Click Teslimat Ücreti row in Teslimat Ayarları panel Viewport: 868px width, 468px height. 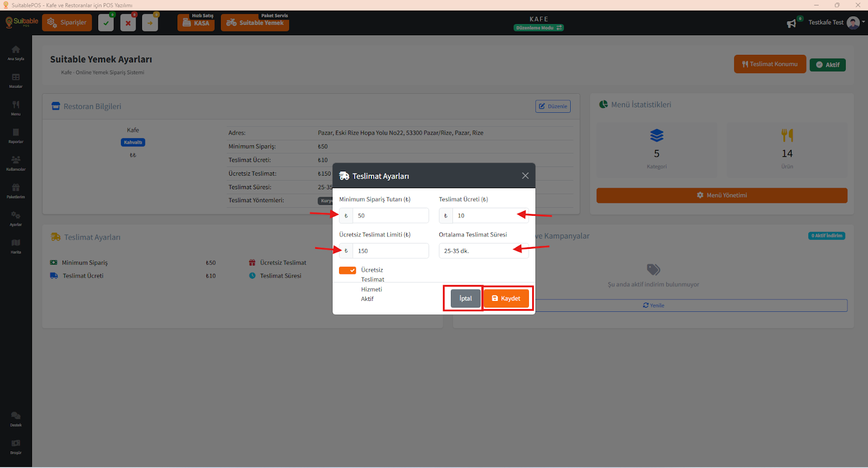(133, 275)
